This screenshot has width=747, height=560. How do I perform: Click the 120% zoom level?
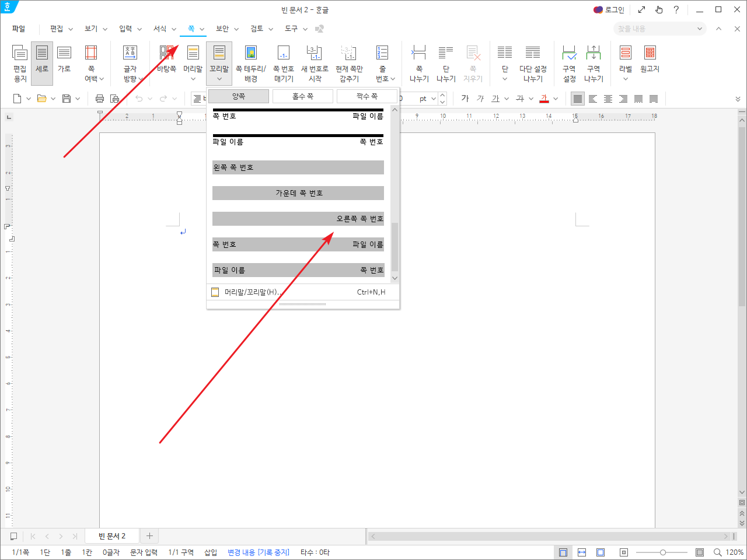click(x=735, y=552)
